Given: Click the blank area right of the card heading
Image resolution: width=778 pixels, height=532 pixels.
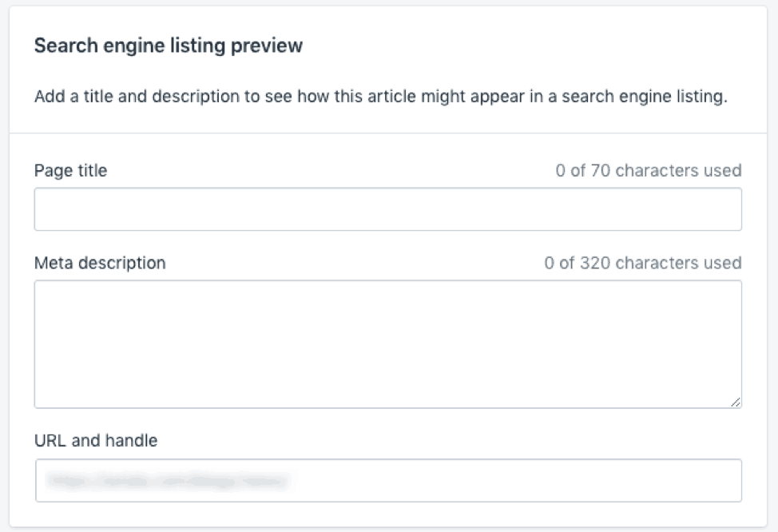Looking at the screenshot, I should point(519,46).
